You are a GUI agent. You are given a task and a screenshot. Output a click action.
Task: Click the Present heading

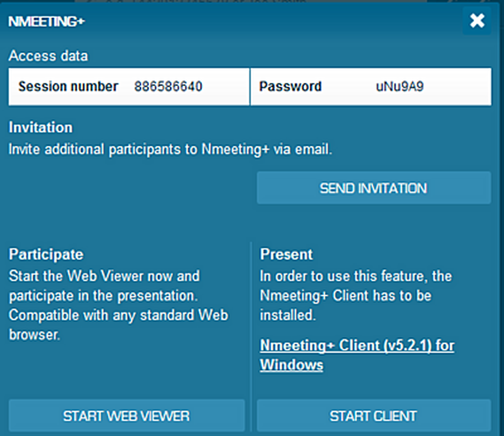286,254
